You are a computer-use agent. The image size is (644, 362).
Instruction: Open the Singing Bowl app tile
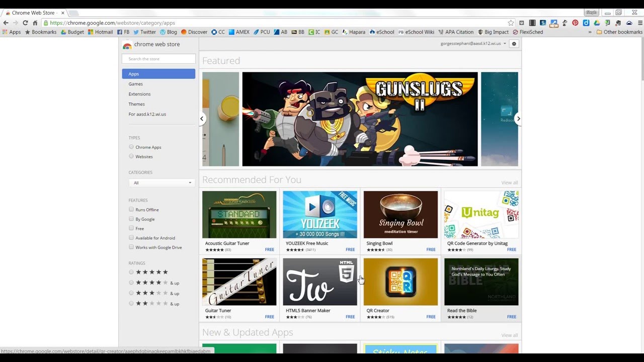400,221
